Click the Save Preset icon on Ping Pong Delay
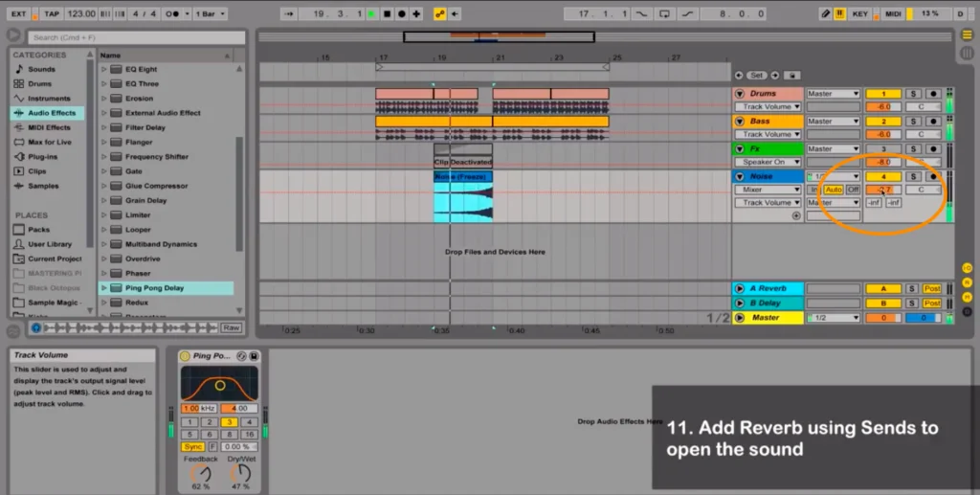Viewport: 980px width, 495px height. coord(254,355)
